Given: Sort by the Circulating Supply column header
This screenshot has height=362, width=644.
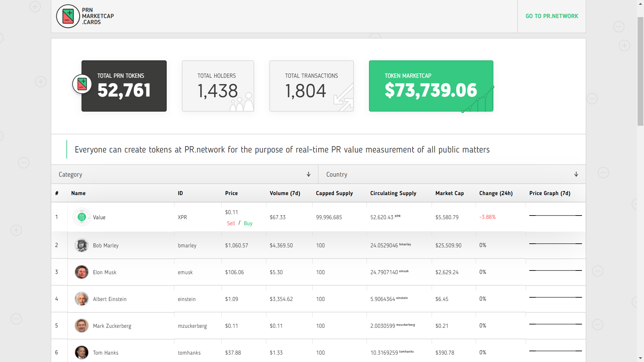Looking at the screenshot, I should click(x=393, y=193).
